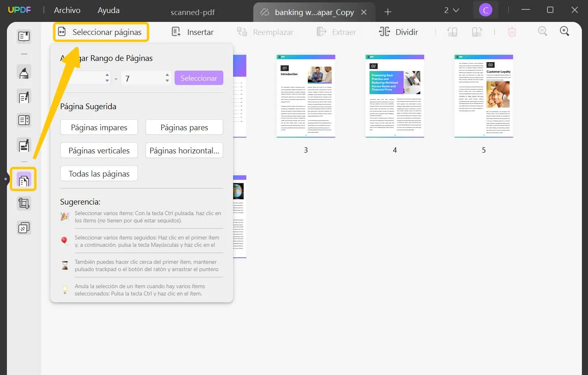The image size is (588, 375).
Task: Select page 4 thumbnail
Action: (x=395, y=96)
